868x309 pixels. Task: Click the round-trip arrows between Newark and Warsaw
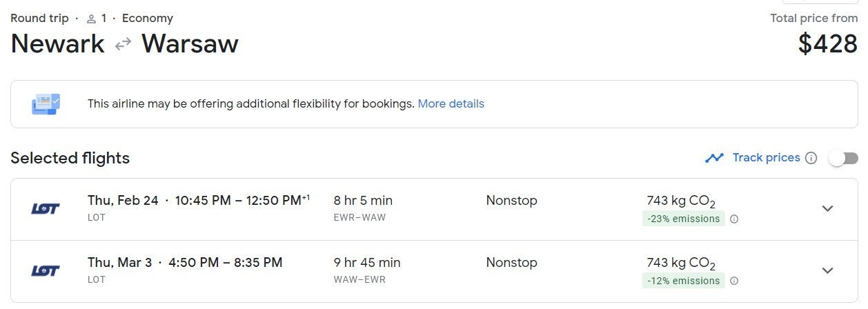click(x=123, y=44)
